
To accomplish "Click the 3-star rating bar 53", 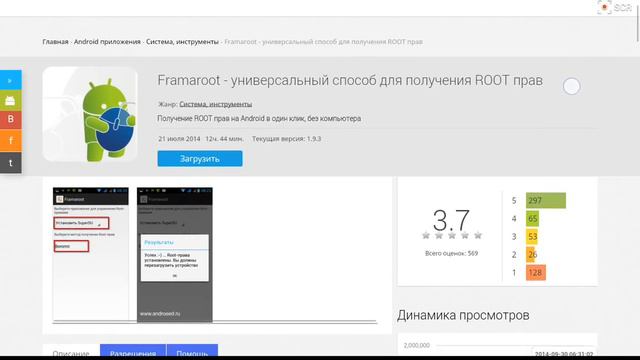I will 531,236.
